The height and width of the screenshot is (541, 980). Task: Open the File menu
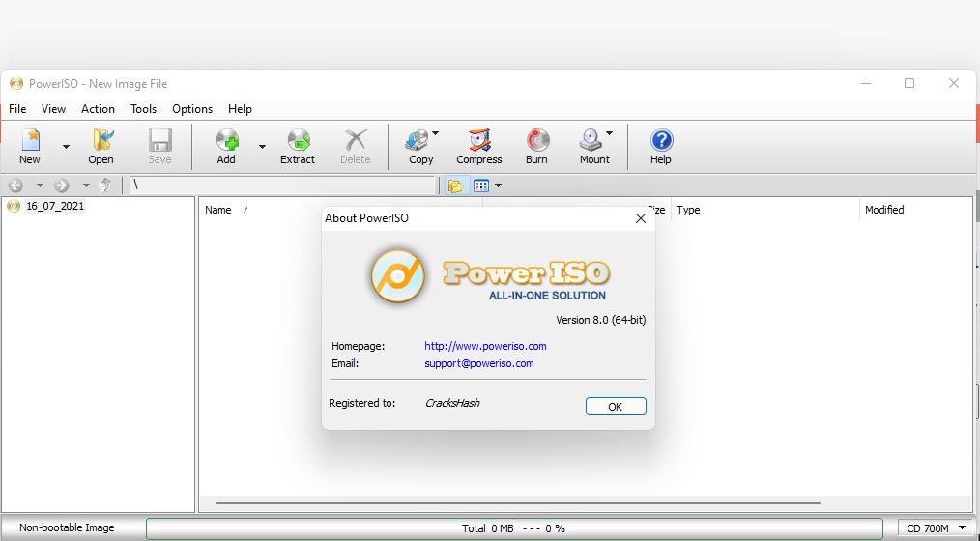point(17,109)
